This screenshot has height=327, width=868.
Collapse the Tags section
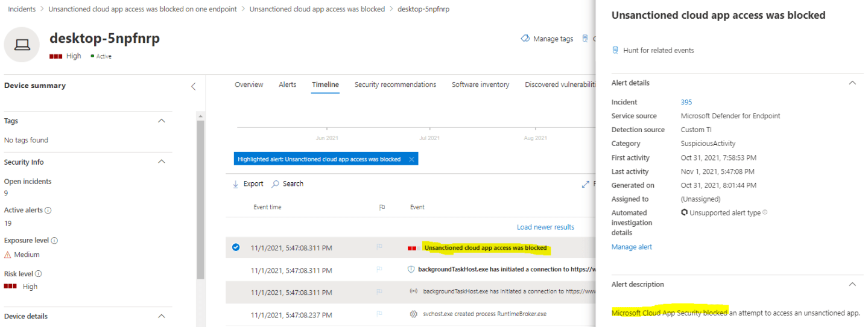pos(161,121)
